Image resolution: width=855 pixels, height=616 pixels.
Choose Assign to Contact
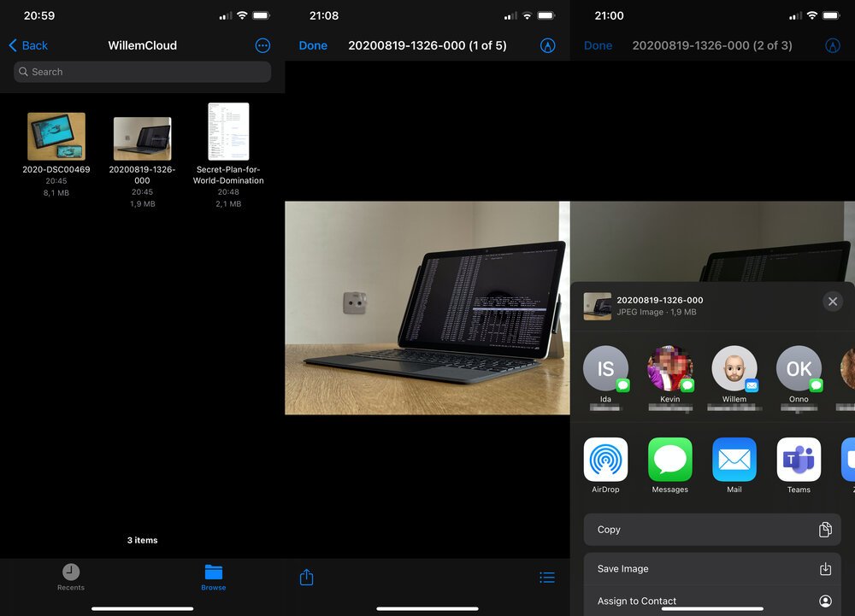pyautogui.click(x=712, y=601)
